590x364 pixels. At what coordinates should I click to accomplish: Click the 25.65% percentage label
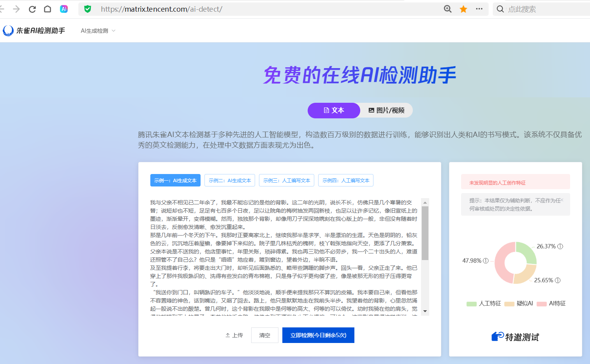click(544, 280)
